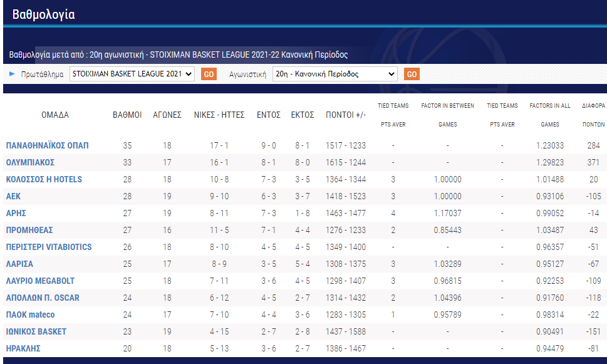Open ΠΡΟΜΗΘΕΑΣ team link

(x=29, y=230)
